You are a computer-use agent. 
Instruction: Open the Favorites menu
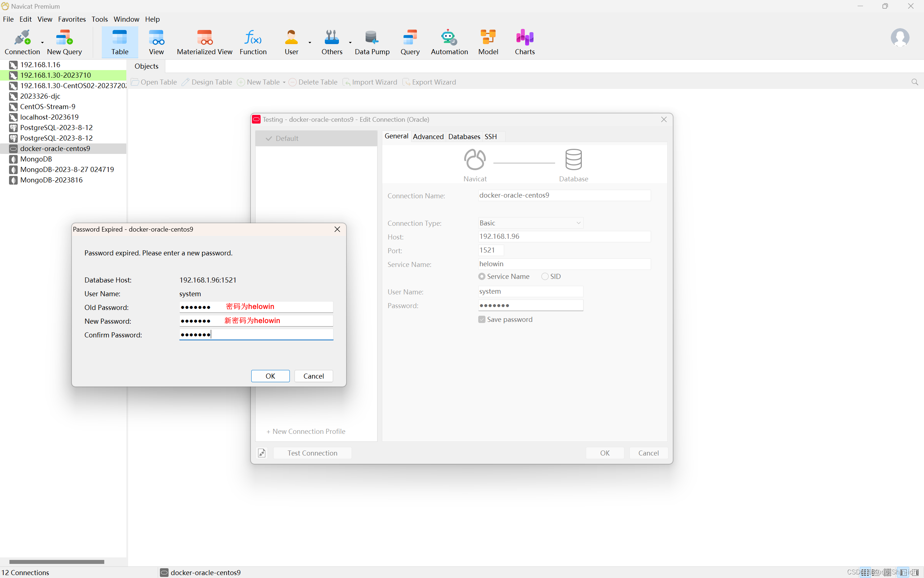(72, 19)
